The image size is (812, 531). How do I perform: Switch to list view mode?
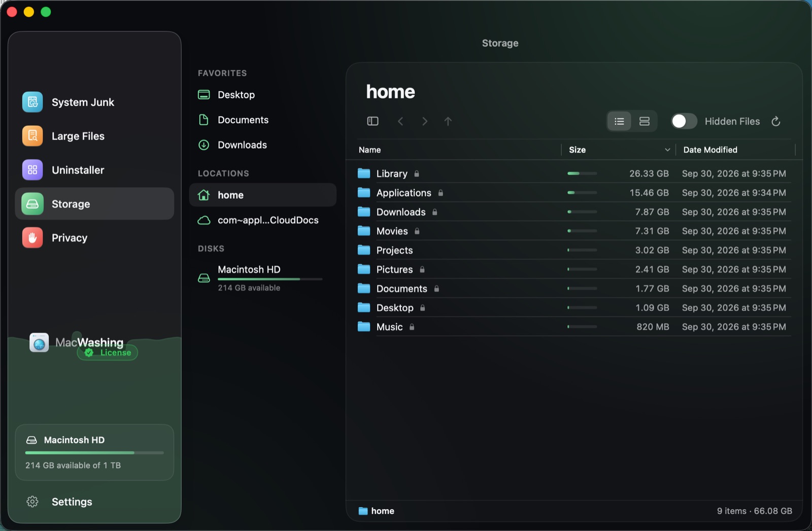pyautogui.click(x=619, y=121)
